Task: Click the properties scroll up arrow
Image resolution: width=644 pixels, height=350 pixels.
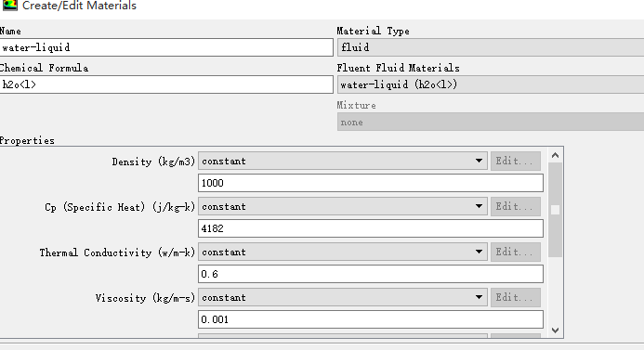Action: coord(556,155)
